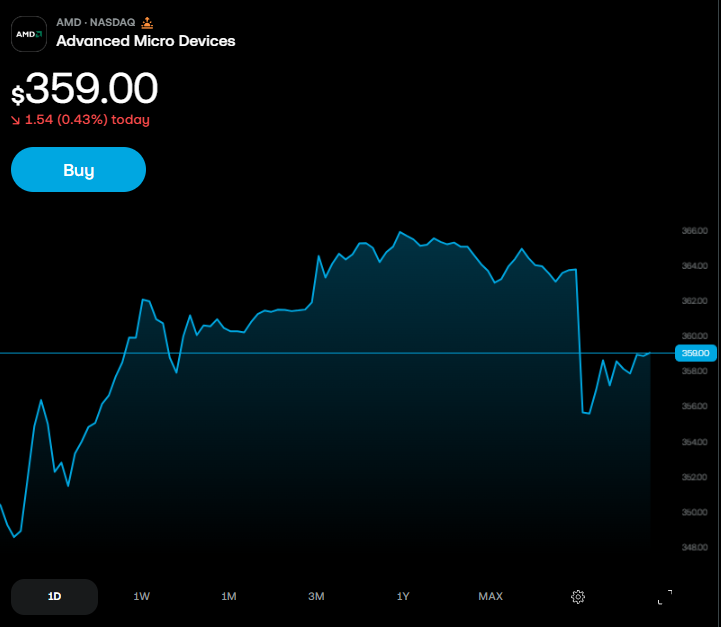Click the 366.00 axis label

695,231
